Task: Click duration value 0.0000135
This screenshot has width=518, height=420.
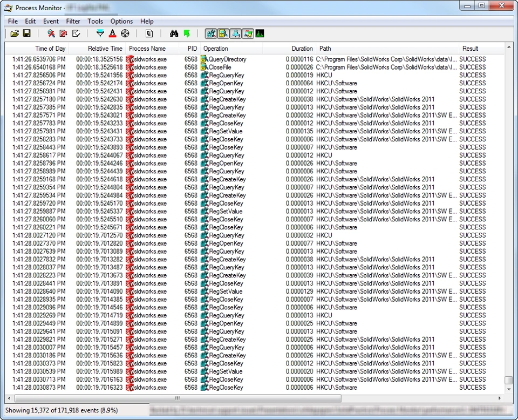Action: (299, 131)
